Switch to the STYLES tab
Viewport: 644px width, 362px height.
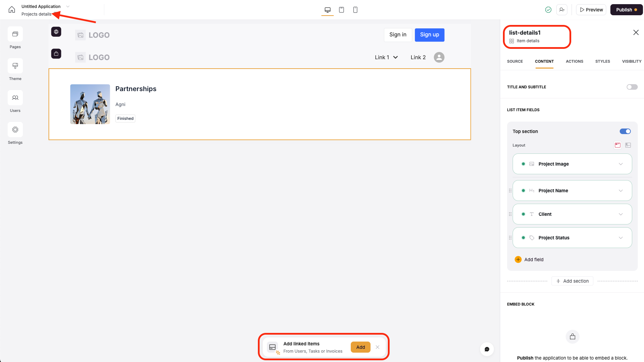pyautogui.click(x=602, y=61)
